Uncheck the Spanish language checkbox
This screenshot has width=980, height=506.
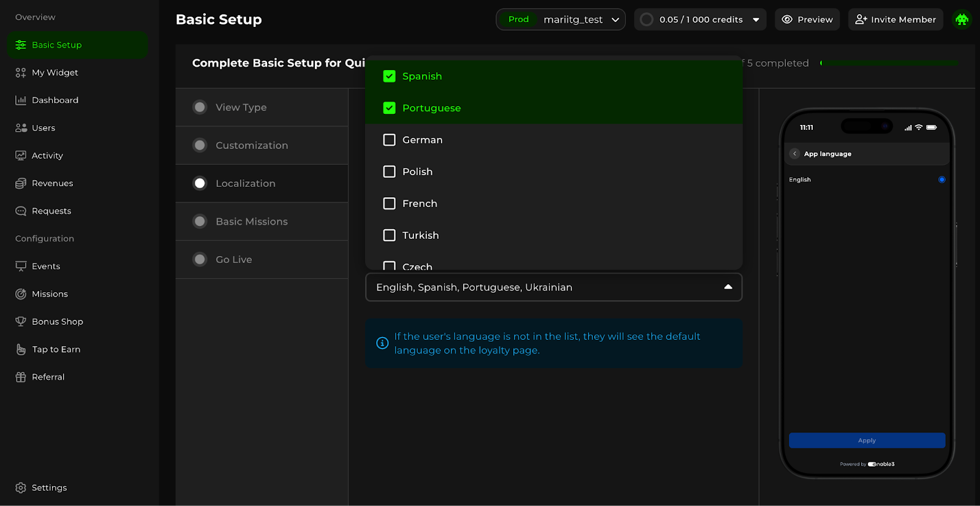389,76
